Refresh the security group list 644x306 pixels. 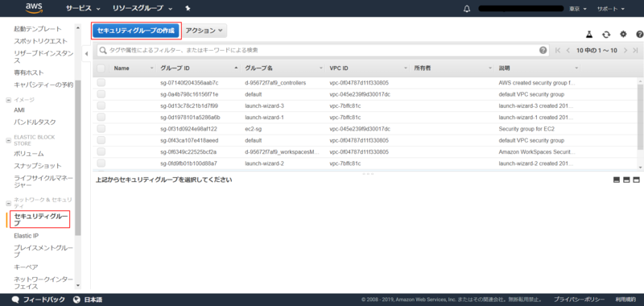coord(606,35)
